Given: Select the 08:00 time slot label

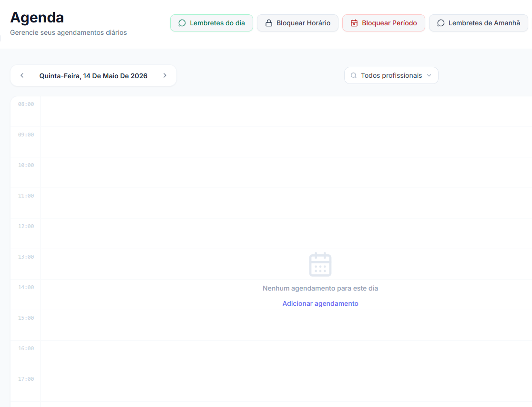Looking at the screenshot, I should click(x=26, y=104).
